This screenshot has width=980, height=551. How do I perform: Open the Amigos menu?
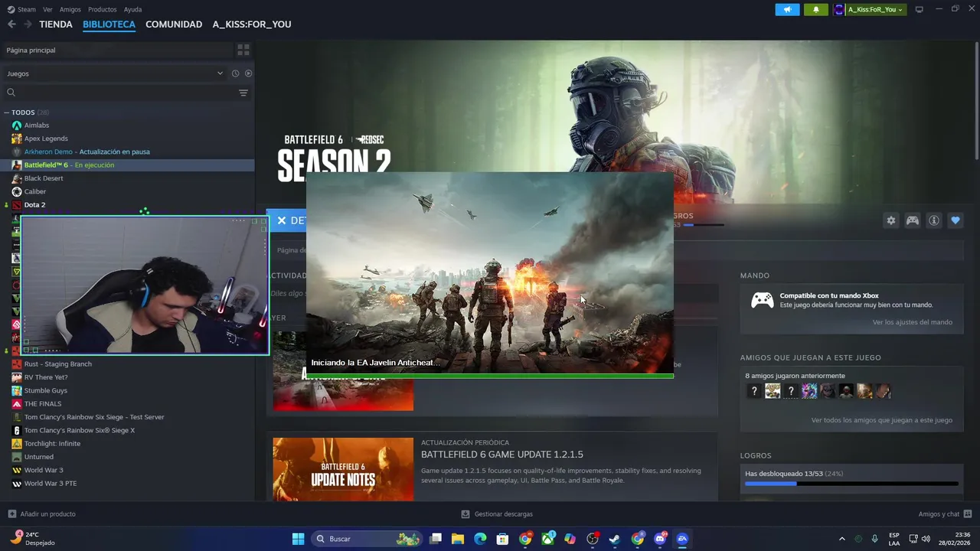pos(70,9)
